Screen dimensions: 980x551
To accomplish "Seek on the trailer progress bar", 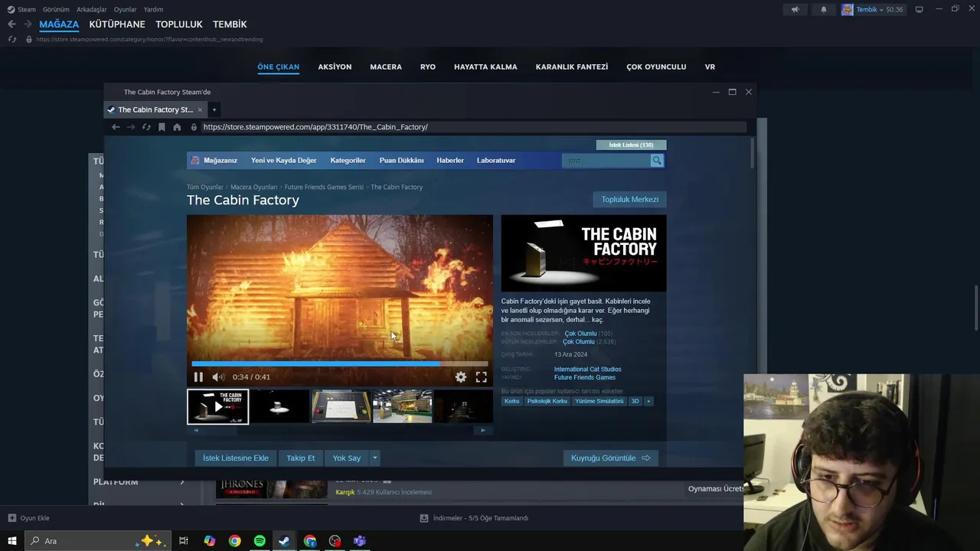I will pos(340,364).
